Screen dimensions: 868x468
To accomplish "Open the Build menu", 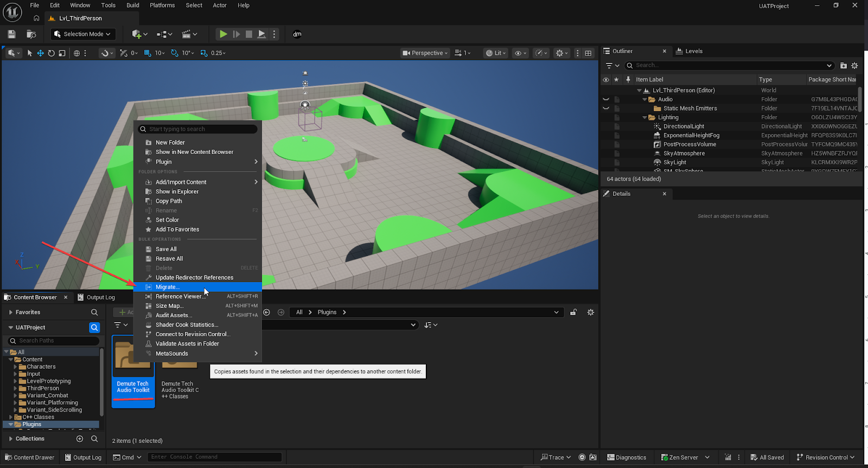I will coord(133,5).
